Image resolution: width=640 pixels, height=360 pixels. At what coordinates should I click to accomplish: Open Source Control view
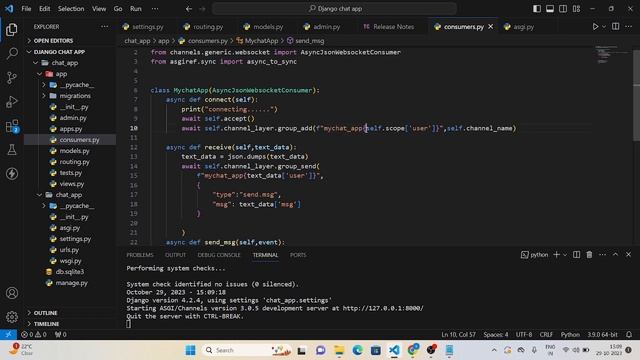12,78
